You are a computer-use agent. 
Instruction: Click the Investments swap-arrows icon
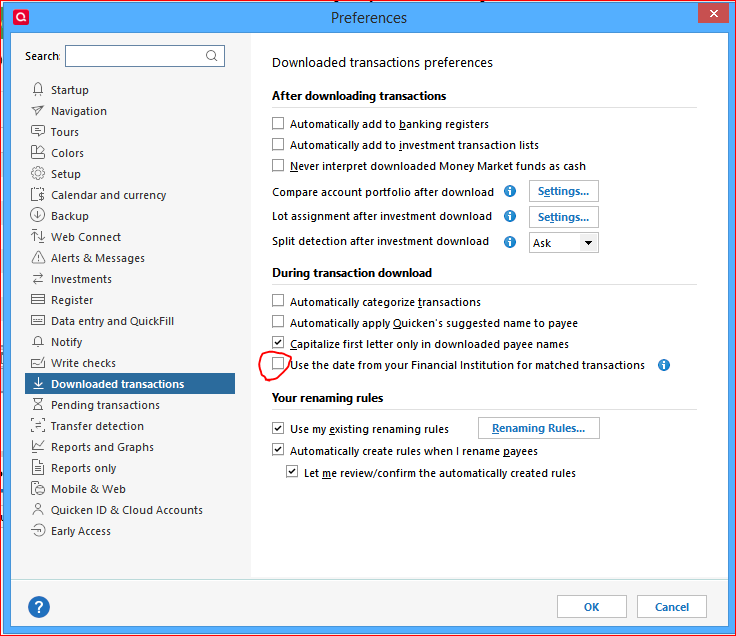38,278
